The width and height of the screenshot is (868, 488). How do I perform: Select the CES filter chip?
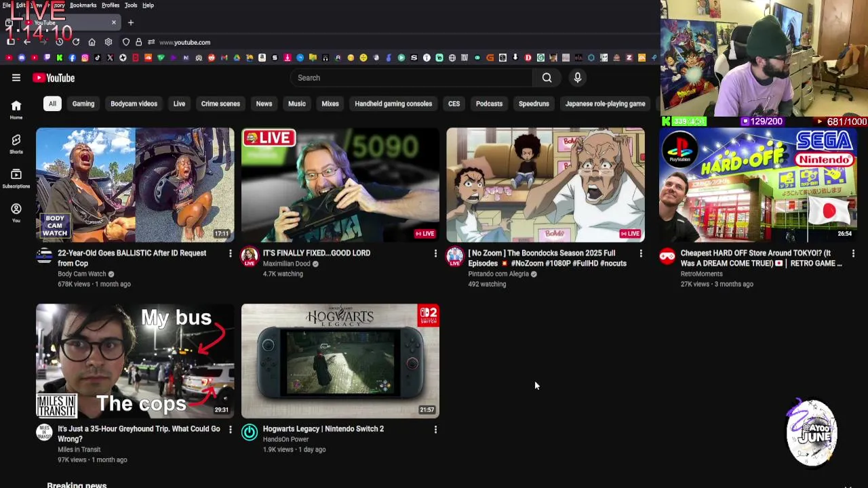454,104
